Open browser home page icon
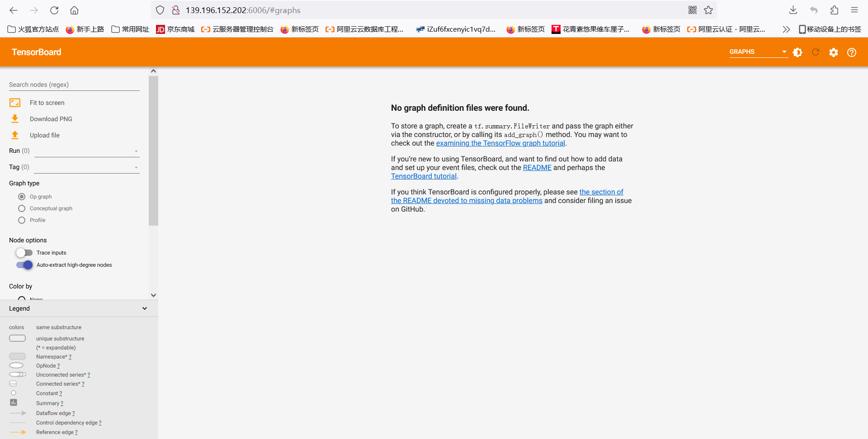Screen dimensions: 868x439 (75, 10)
